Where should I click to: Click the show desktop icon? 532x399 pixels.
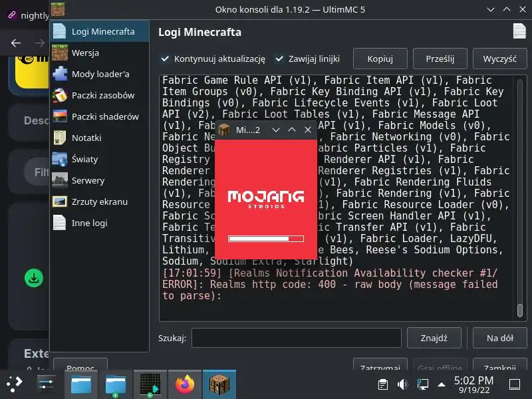[515, 385]
